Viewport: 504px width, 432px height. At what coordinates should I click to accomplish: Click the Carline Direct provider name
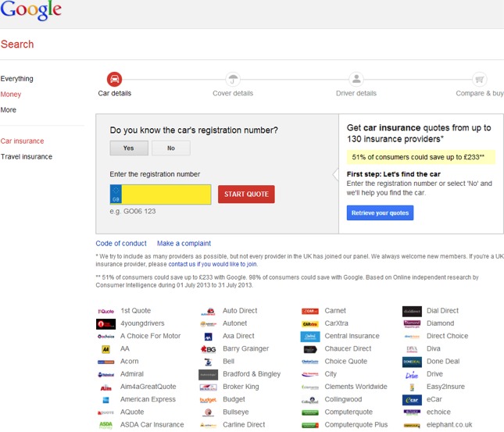244,425
